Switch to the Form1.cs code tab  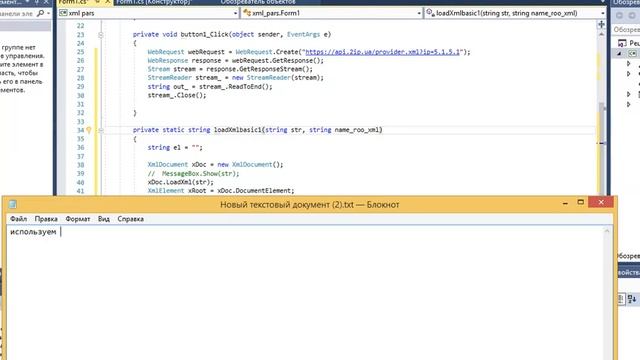(73, 2)
